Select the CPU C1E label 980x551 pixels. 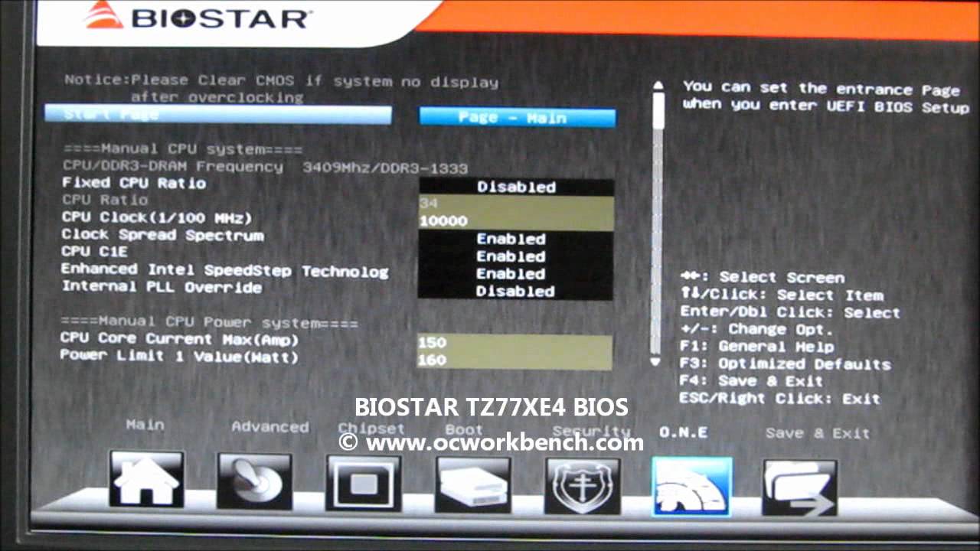pos(94,251)
